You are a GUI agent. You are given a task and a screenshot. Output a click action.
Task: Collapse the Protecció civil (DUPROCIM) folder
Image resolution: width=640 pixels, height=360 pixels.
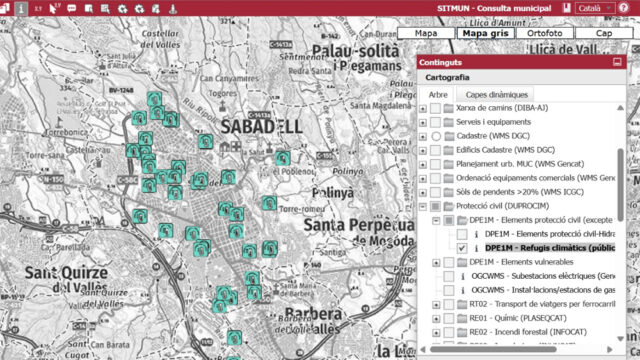click(x=423, y=206)
